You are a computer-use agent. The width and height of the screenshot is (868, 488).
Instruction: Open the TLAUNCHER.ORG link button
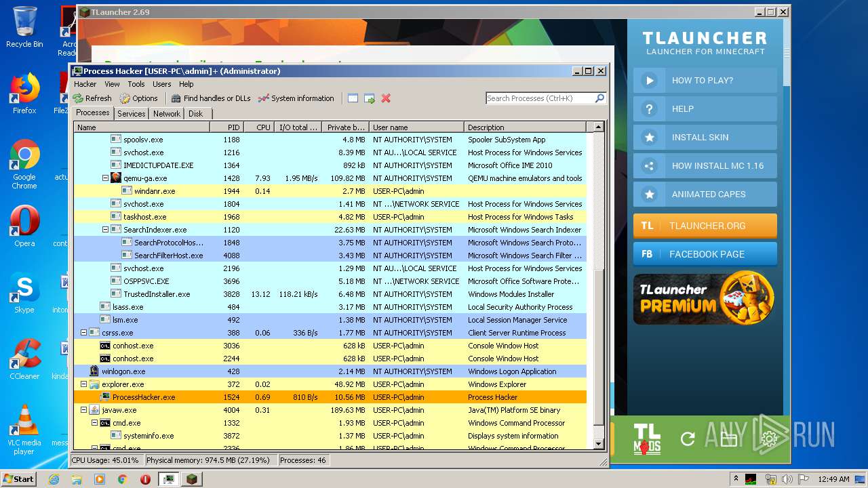click(705, 226)
